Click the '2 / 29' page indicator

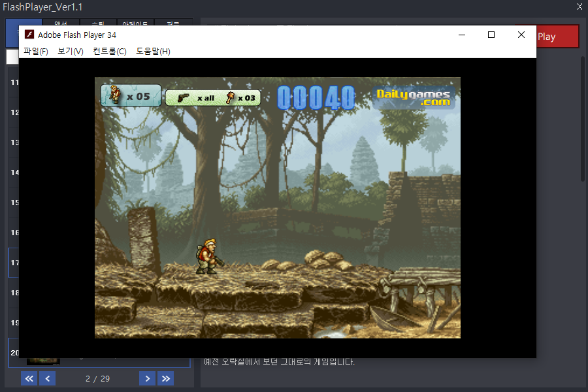97,379
